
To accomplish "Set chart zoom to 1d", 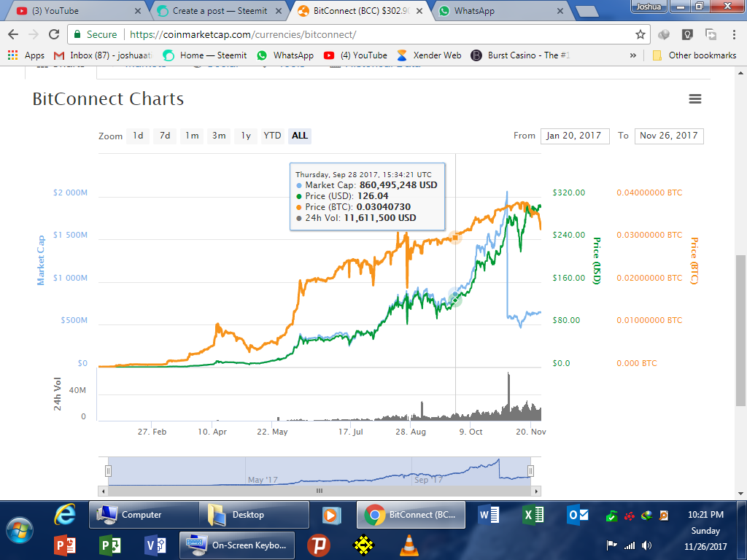I will click(138, 136).
